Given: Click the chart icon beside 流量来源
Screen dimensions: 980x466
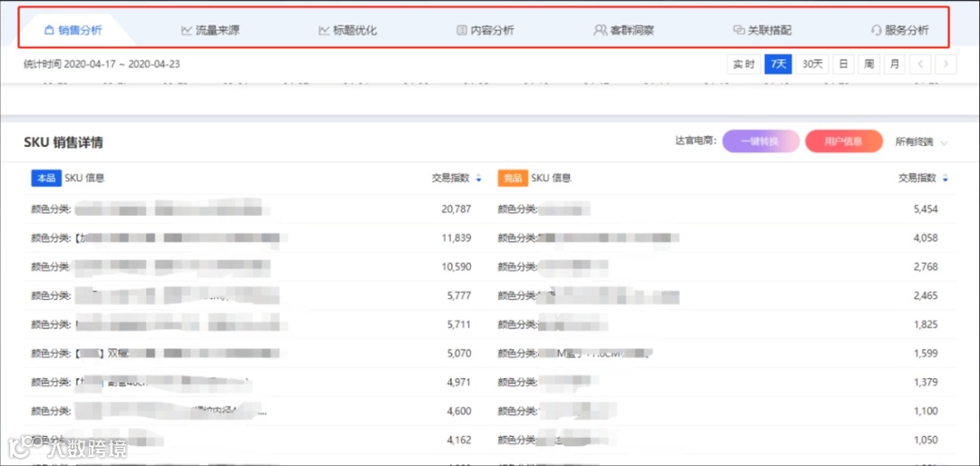Looking at the screenshot, I should click(186, 30).
